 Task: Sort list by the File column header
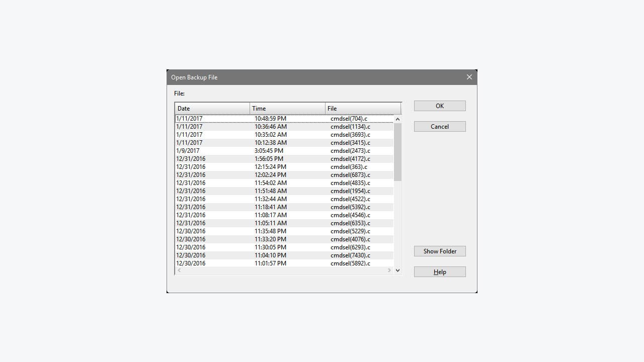click(x=362, y=108)
